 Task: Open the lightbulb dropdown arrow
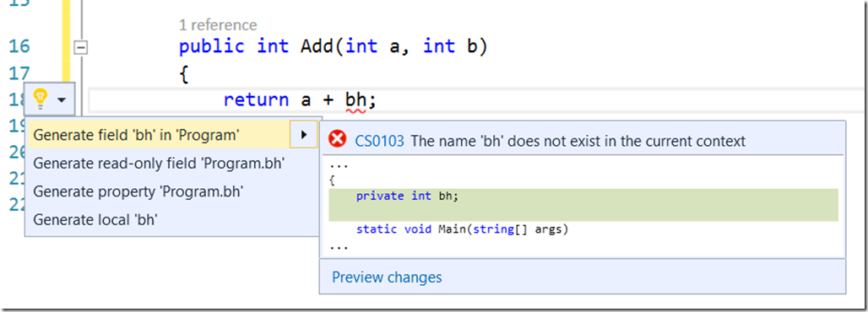pos(62,100)
